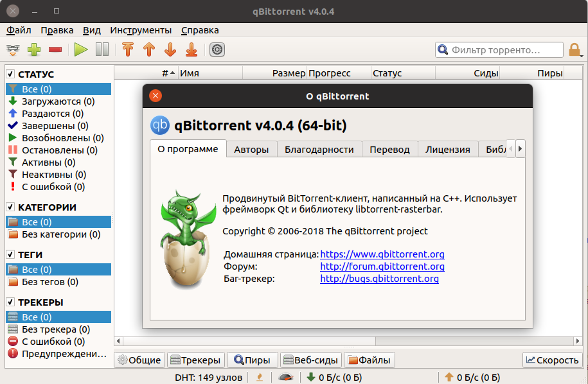The image size is (588, 384).
Task: Select the Загружаются (0) status filter
Action: point(58,101)
